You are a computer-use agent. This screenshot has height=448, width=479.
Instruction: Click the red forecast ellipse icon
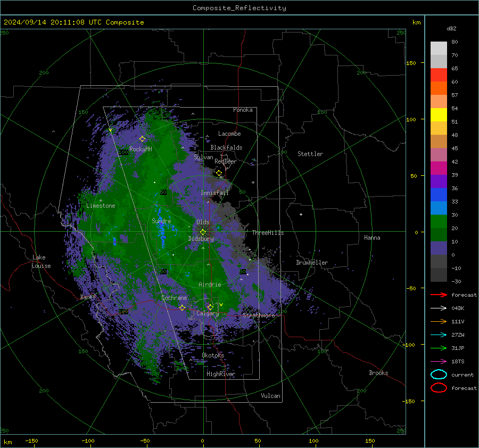439,388
